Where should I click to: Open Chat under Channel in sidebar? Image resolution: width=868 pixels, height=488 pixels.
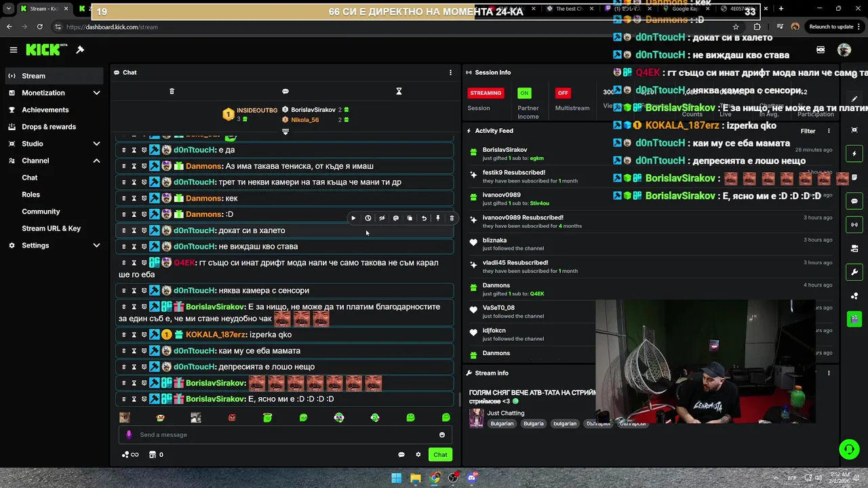pyautogui.click(x=30, y=178)
